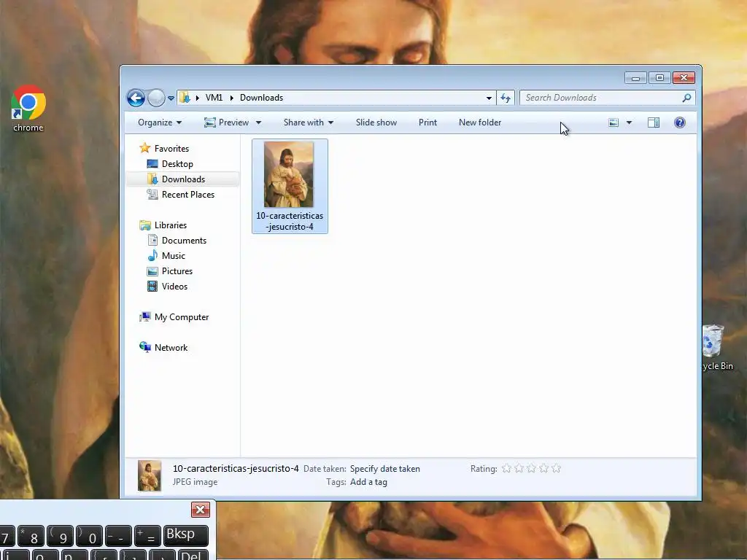747x560 pixels.
Task: Open the recent pages dropdown arrow
Action: (171, 98)
